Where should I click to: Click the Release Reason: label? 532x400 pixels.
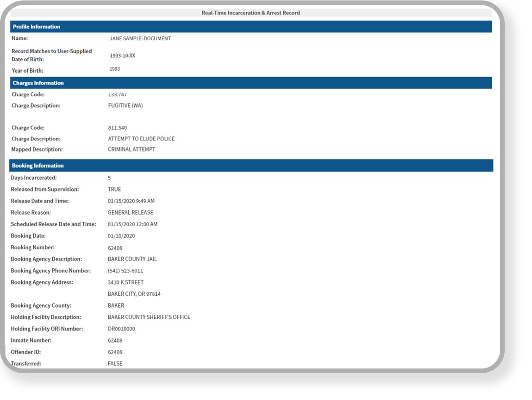31,213
